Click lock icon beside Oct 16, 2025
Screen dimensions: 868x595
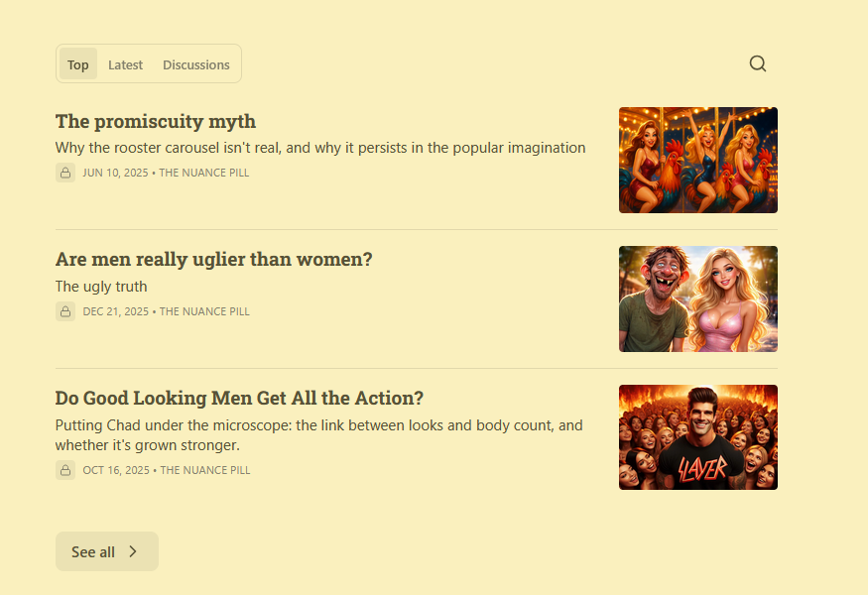[x=65, y=470]
